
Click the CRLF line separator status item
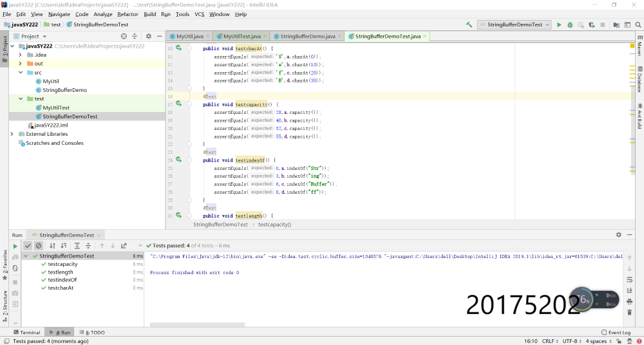point(550,341)
